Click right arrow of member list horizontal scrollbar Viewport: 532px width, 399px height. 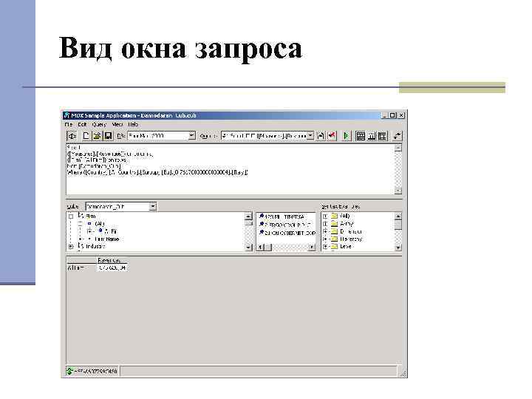[x=312, y=248]
